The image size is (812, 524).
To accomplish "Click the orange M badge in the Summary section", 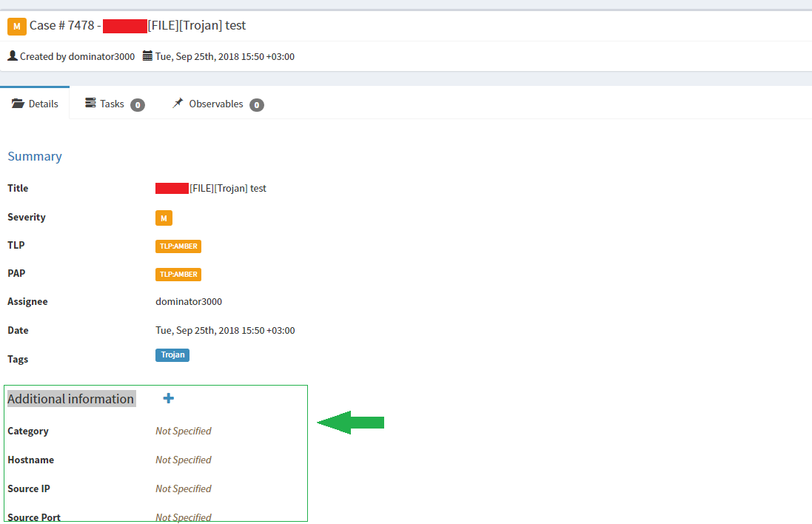I will [163, 218].
